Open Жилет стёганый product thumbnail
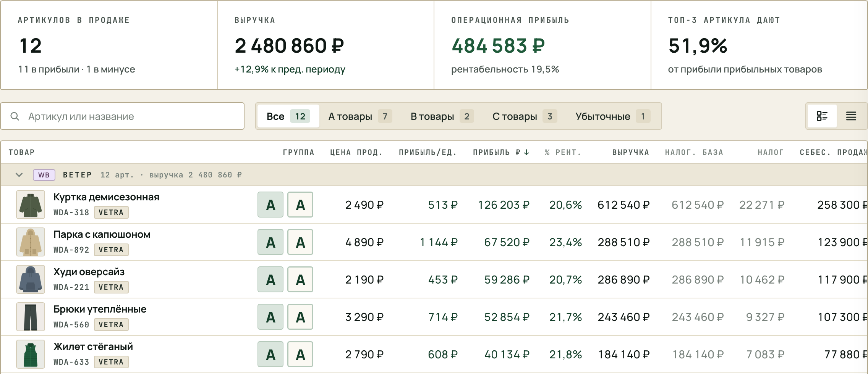This screenshot has width=868, height=374. [31, 354]
